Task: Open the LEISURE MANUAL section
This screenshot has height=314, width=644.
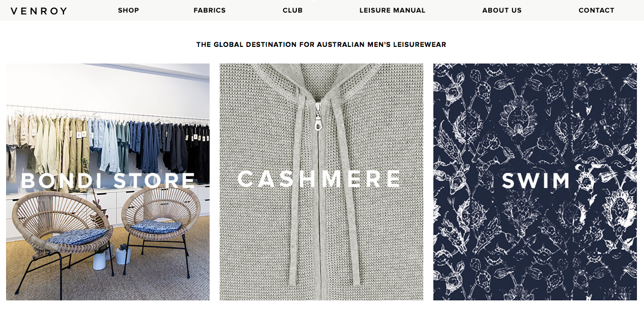Action: 393,10
